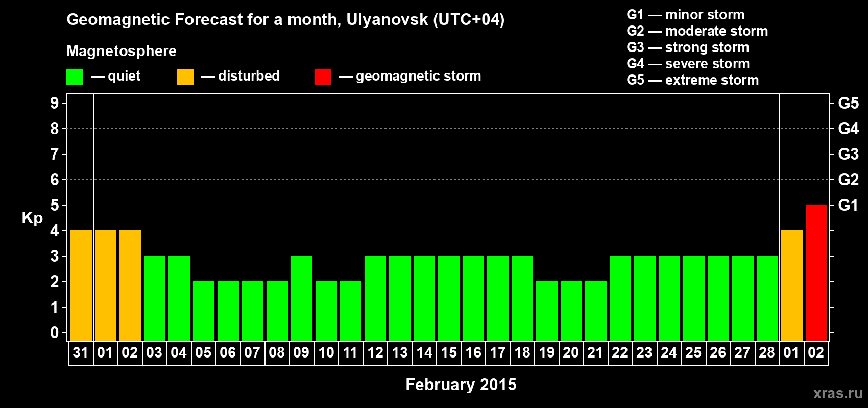Click 'G4 — severe storm' legend text
The width and height of the screenshot is (868, 408).
tap(688, 64)
